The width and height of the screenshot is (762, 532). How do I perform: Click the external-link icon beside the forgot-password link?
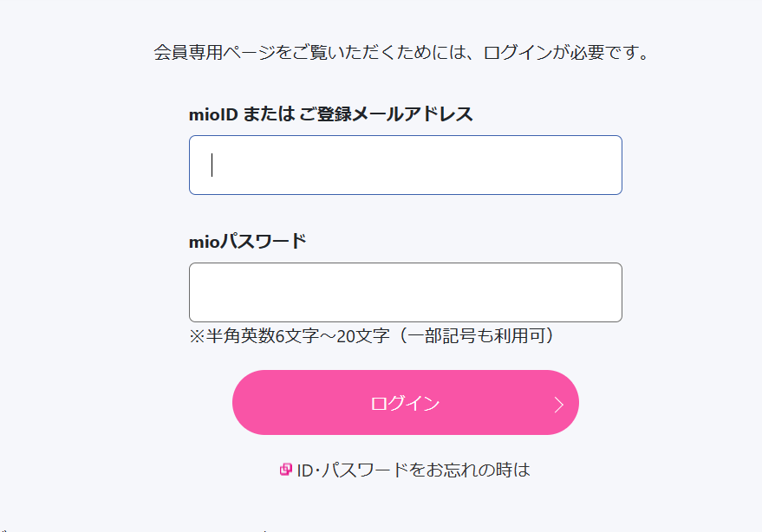(285, 470)
